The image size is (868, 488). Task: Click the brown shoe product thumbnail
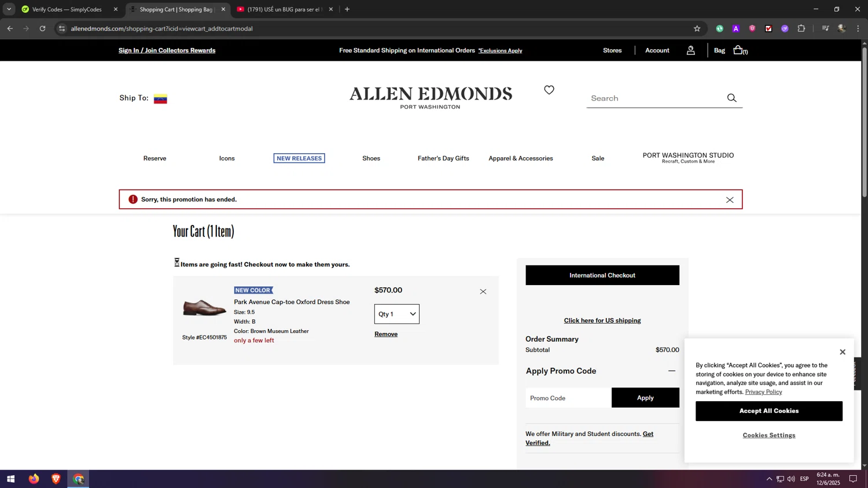(204, 308)
